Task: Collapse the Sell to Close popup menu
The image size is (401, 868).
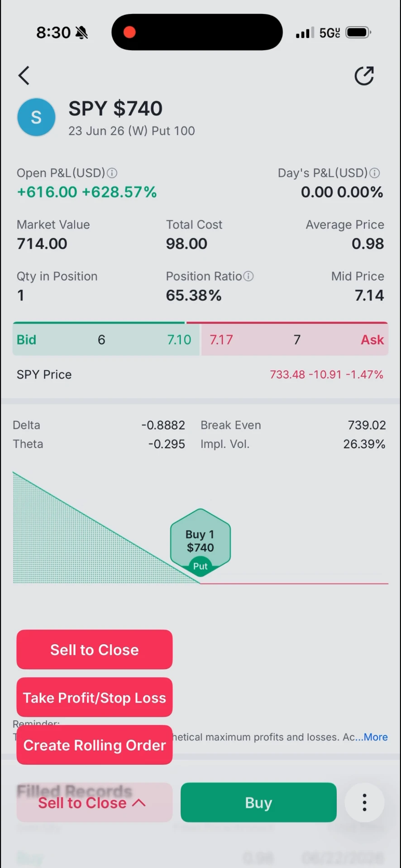Action: point(94,802)
